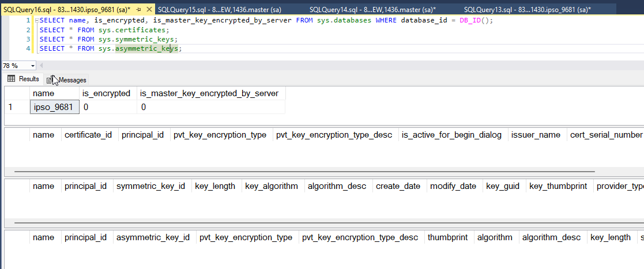Select all cells via first grid corner header
This screenshot has width=644, height=269.
coord(17,93)
